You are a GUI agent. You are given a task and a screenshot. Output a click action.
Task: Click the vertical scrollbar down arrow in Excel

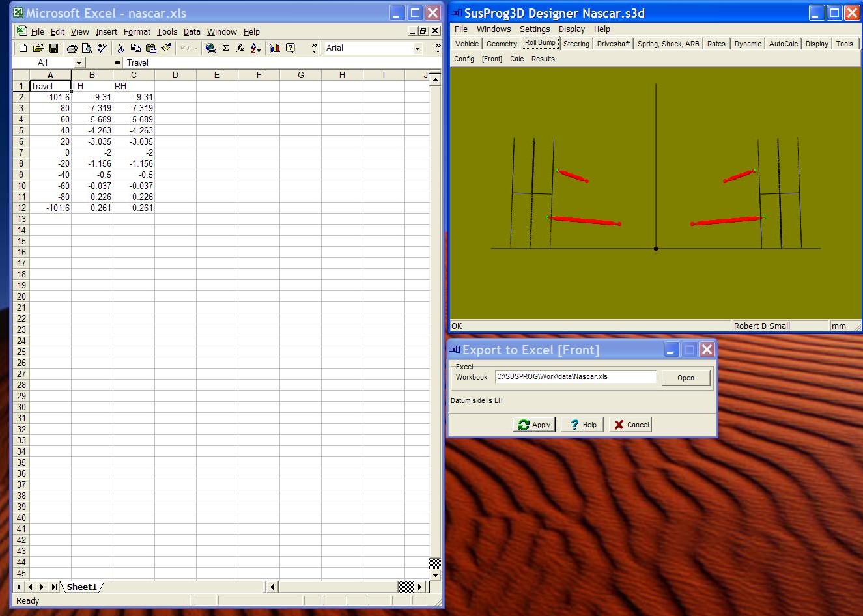pos(435,576)
